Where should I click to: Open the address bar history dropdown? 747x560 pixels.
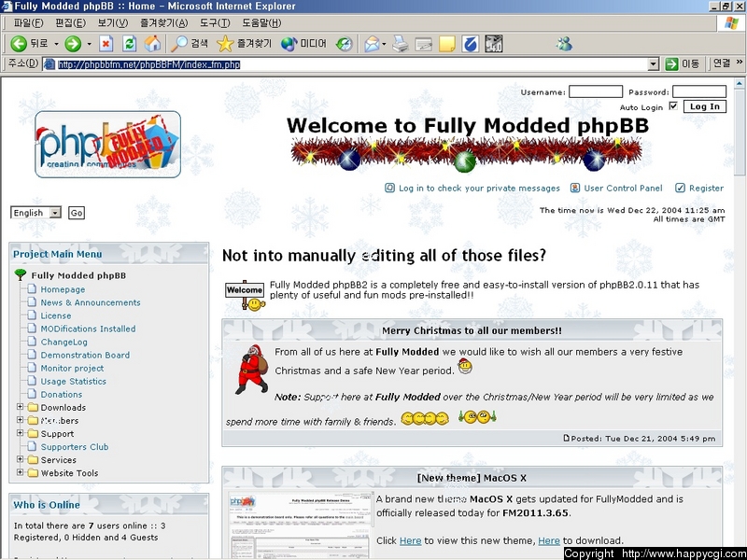point(654,63)
